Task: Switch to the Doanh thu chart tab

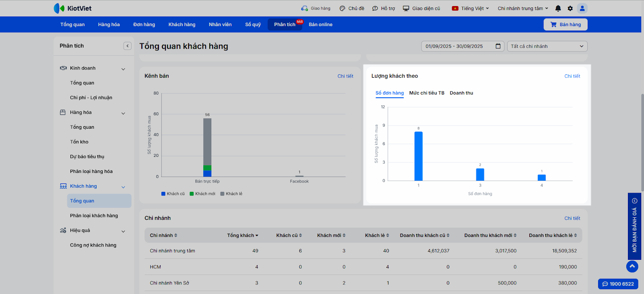Action: pyautogui.click(x=461, y=93)
